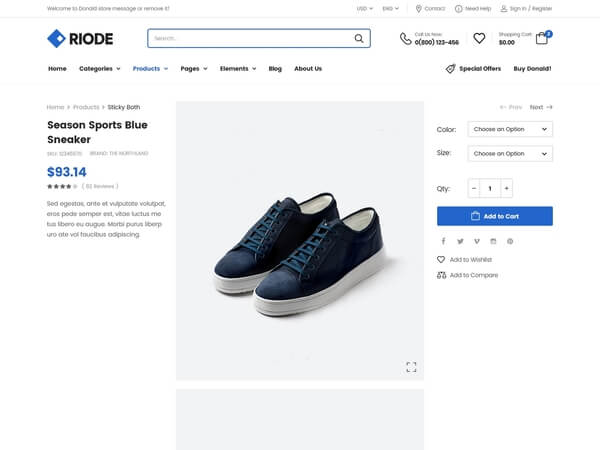Share product on Vimeo
Viewport: 600px width, 450px height.
point(477,241)
